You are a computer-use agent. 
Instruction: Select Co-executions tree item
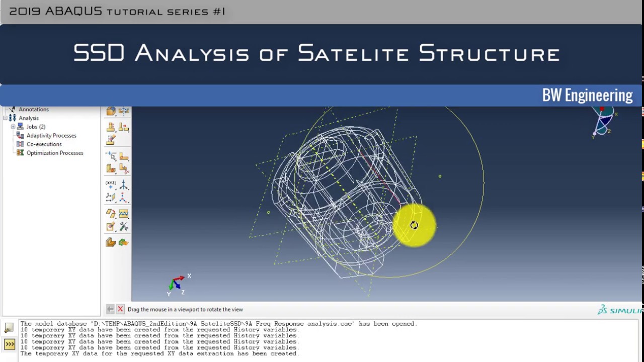pyautogui.click(x=44, y=144)
